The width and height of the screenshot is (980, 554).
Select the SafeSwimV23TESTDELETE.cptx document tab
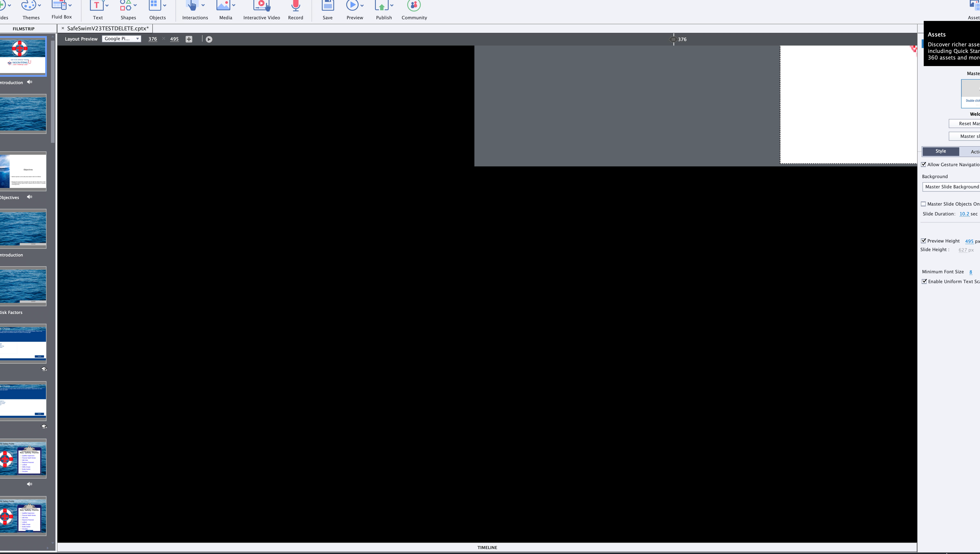click(x=107, y=29)
